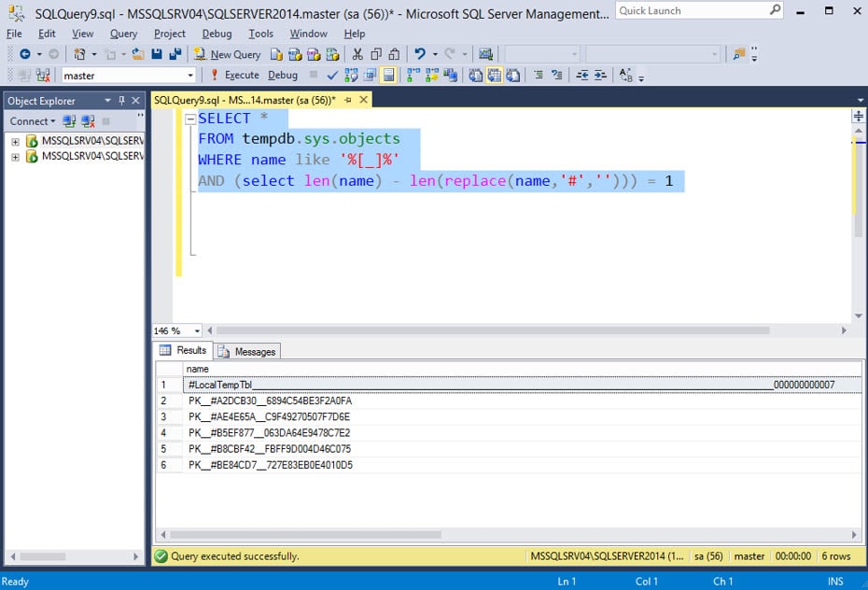Open the Query menu
868x590 pixels.
(123, 34)
